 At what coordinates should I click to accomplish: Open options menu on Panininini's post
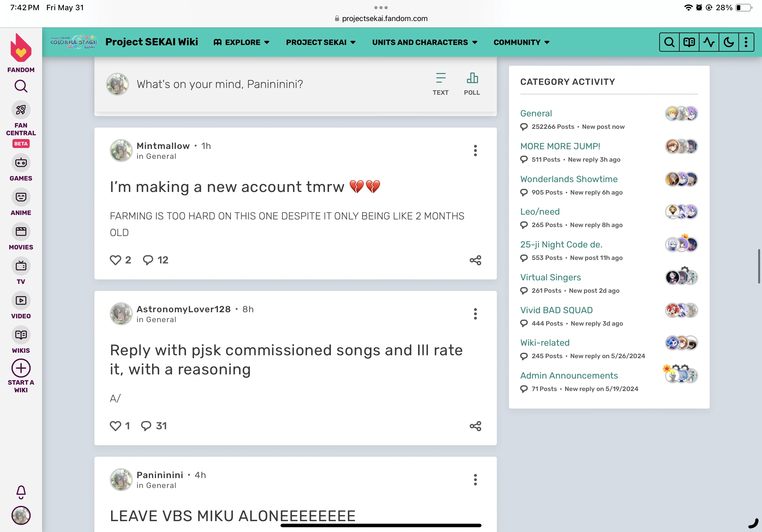point(475,480)
